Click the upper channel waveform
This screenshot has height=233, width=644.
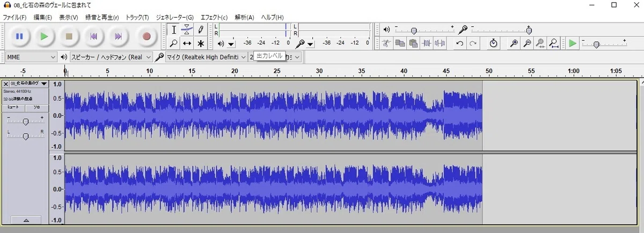(273, 115)
